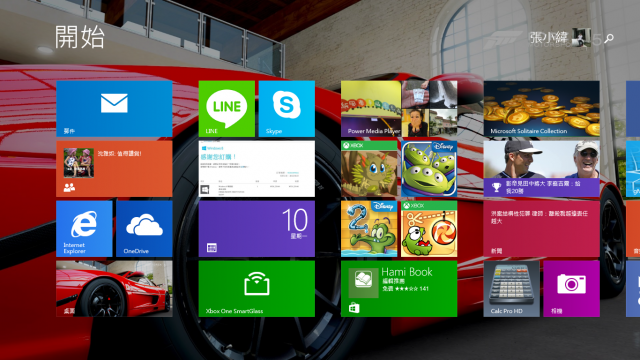Open the purple Camera tile

571,289
